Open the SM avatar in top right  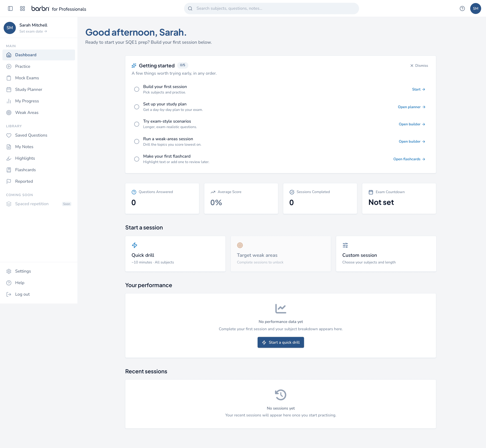475,8
